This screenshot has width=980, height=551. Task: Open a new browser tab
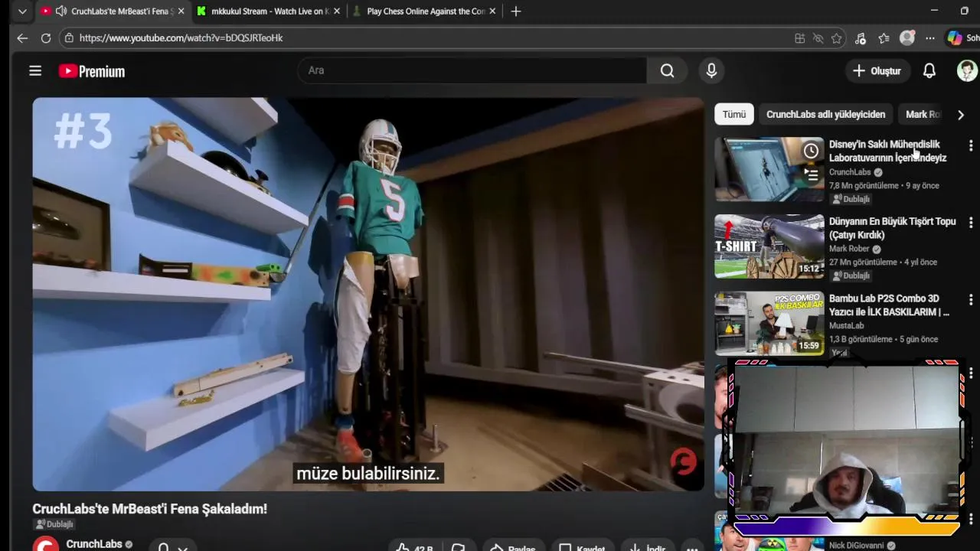point(515,11)
